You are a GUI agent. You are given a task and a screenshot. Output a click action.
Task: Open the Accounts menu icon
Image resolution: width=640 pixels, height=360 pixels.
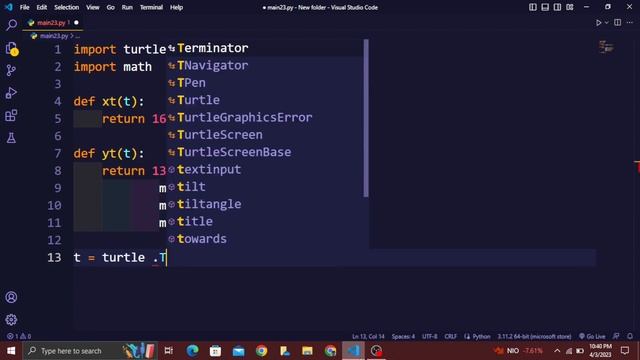[x=11, y=297]
